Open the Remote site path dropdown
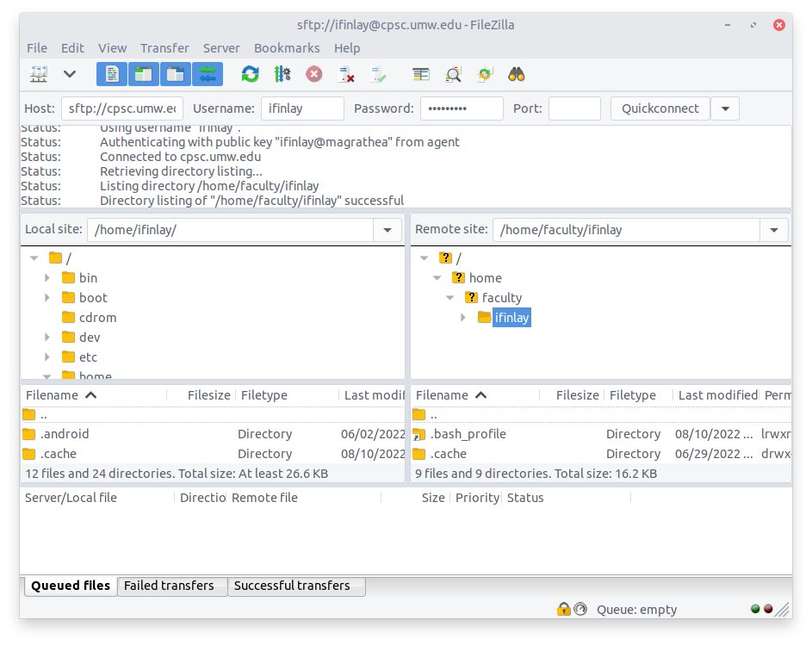The image size is (812, 645). (774, 230)
